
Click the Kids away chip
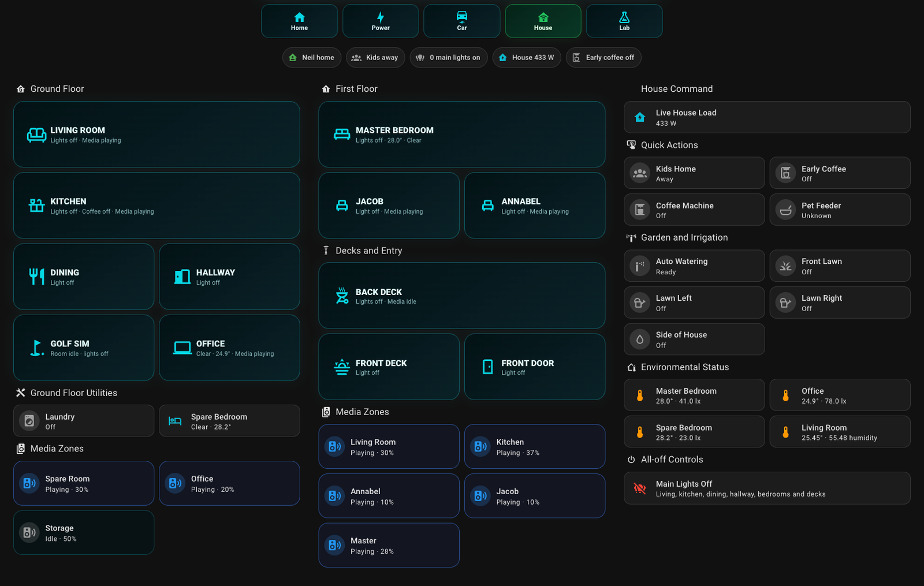click(375, 58)
